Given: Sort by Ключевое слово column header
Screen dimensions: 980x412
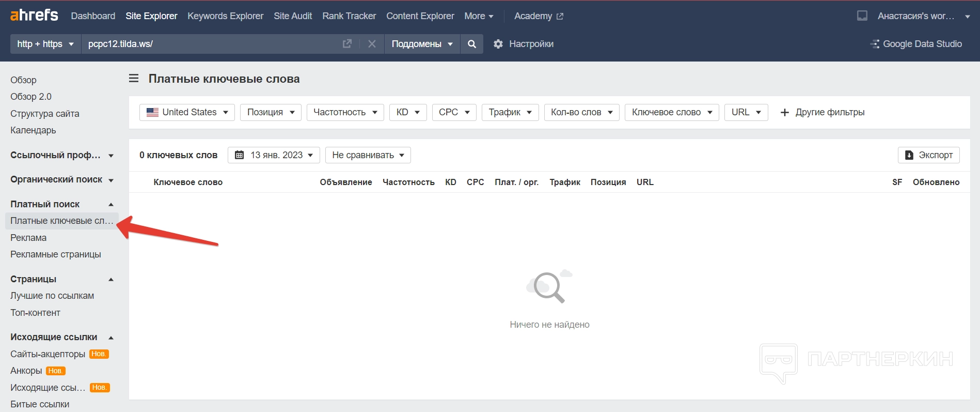Looking at the screenshot, I should 188,182.
